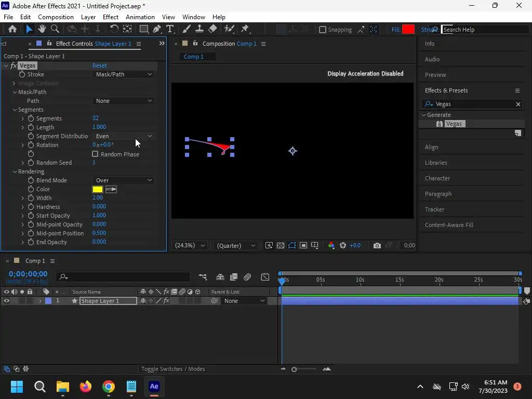Toggle the Snapping checkbox

323,30
